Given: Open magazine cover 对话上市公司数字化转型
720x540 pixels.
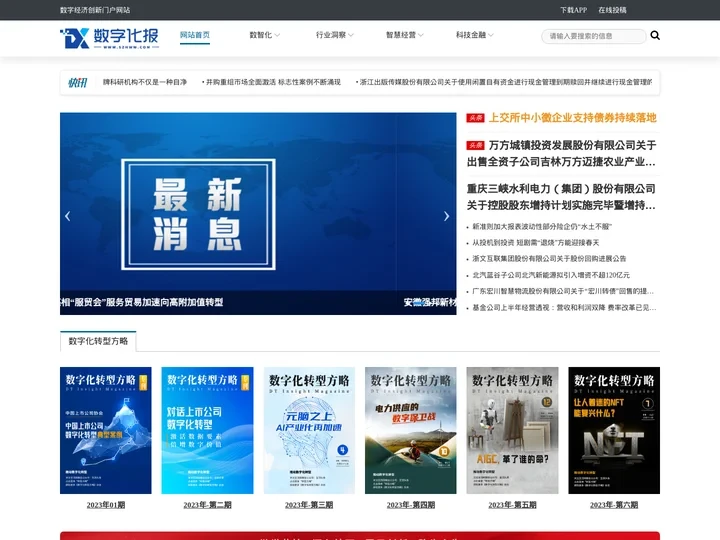Looking at the screenshot, I should coord(207,430).
